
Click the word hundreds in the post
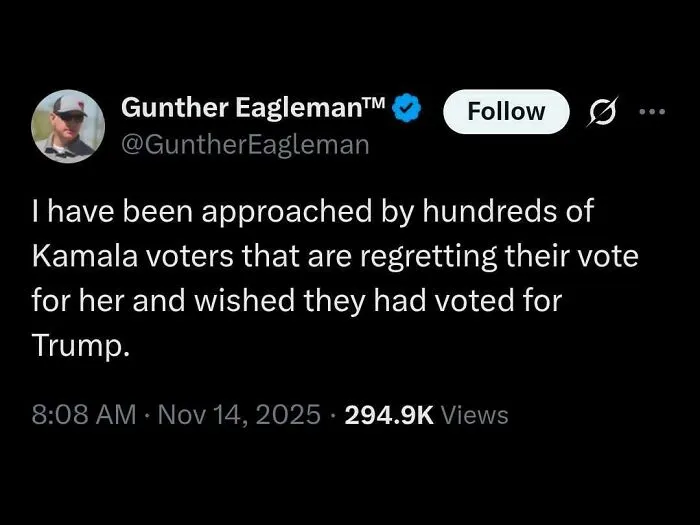pos(490,211)
